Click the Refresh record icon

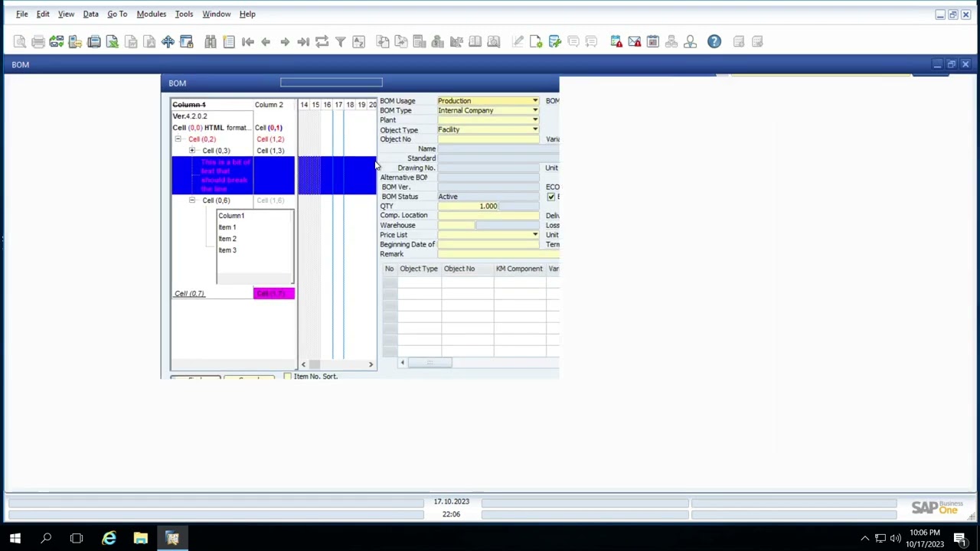click(322, 42)
